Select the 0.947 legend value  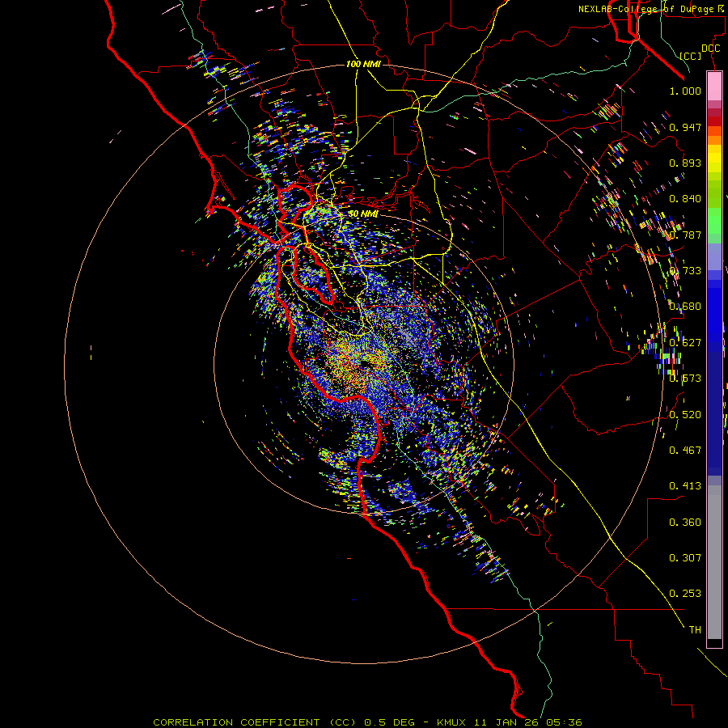coord(685,127)
